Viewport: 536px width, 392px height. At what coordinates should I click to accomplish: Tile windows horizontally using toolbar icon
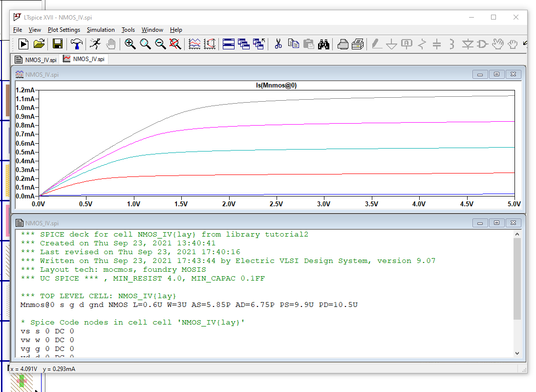(x=229, y=44)
